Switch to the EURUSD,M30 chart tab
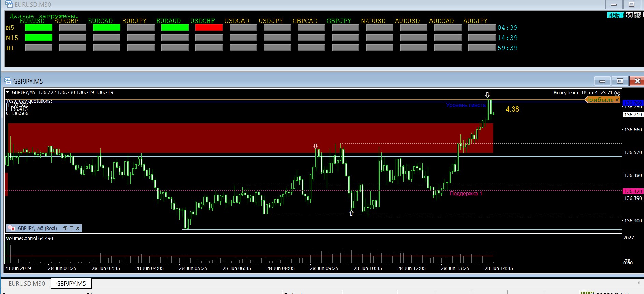 click(27, 283)
